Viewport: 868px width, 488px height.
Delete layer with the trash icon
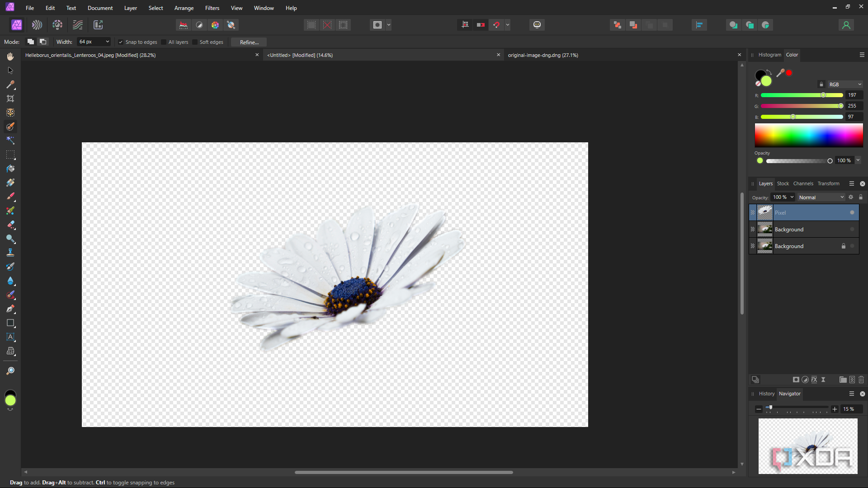click(861, 380)
